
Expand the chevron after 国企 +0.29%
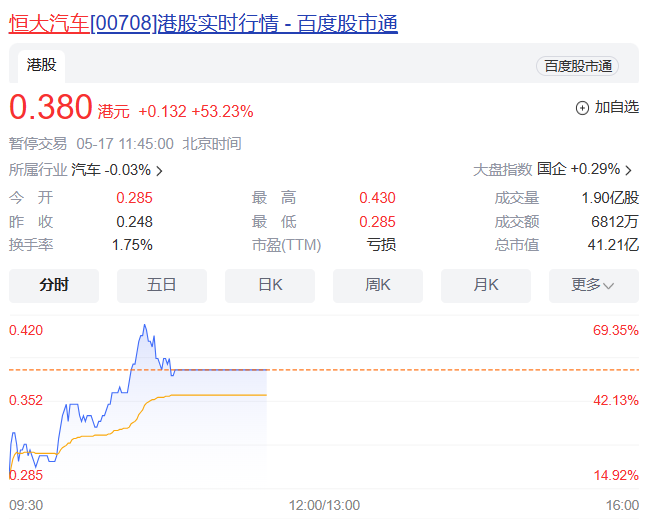pyautogui.click(x=628, y=170)
